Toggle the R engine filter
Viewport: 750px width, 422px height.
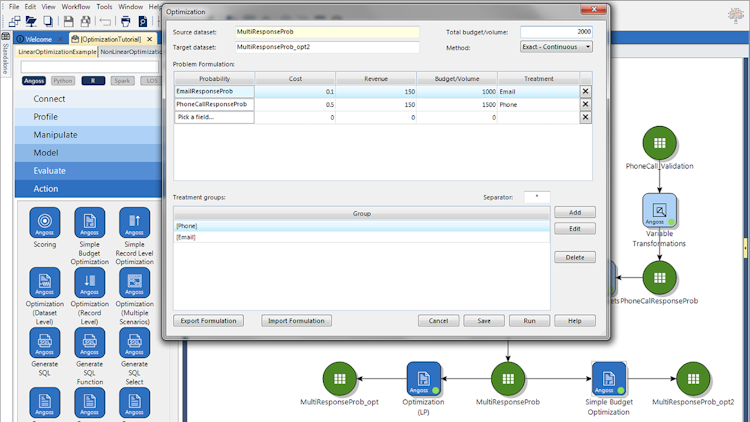93,81
